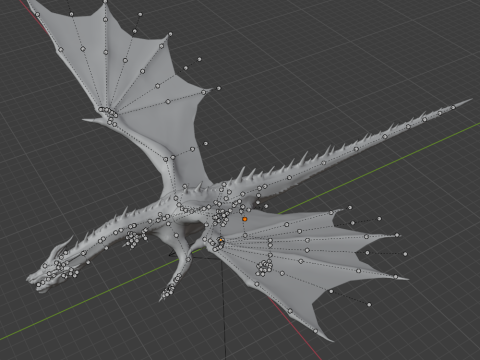The height and width of the screenshot is (360, 480).
Task: Select the large orange highlighted bone joint
Action: pyautogui.click(x=245, y=219)
